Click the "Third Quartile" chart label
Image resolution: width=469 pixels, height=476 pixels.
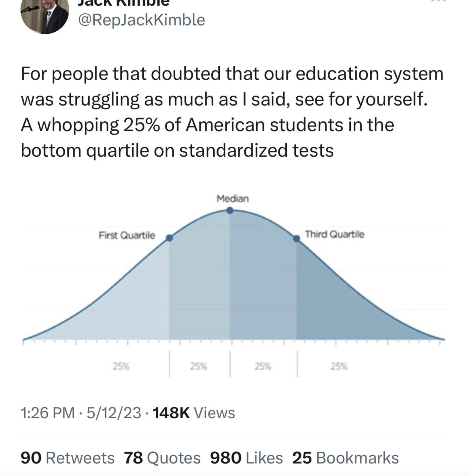pos(335,234)
